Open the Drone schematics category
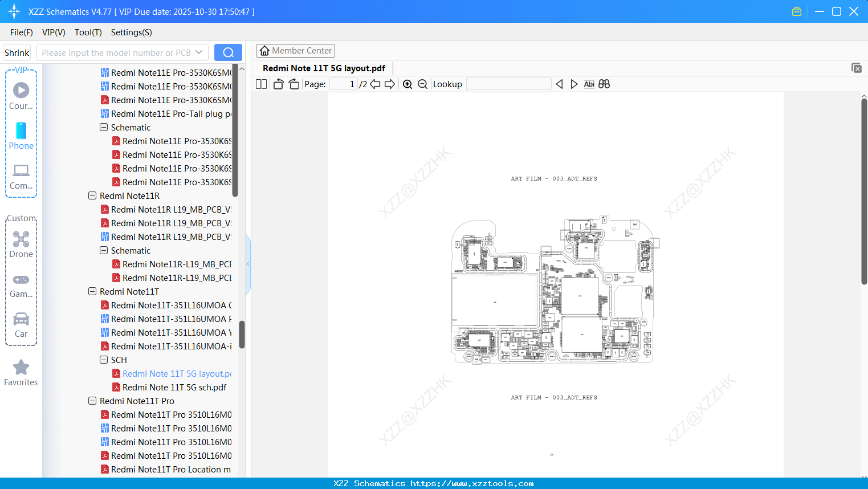The height and width of the screenshot is (489, 868). (21, 244)
